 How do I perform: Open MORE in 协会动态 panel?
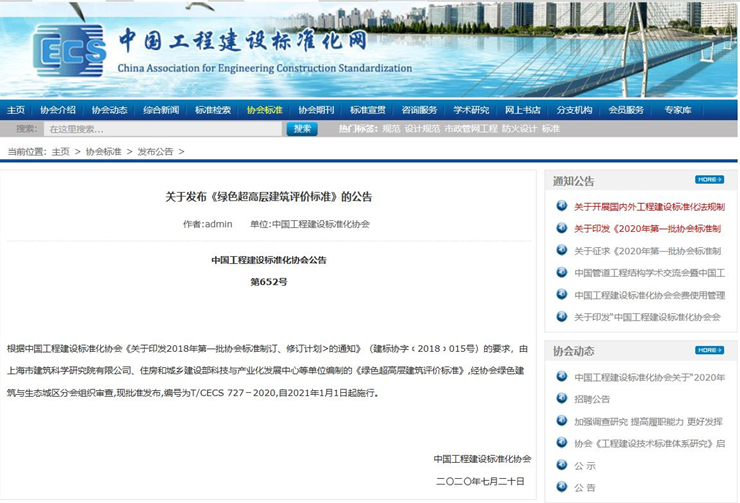tap(709, 350)
